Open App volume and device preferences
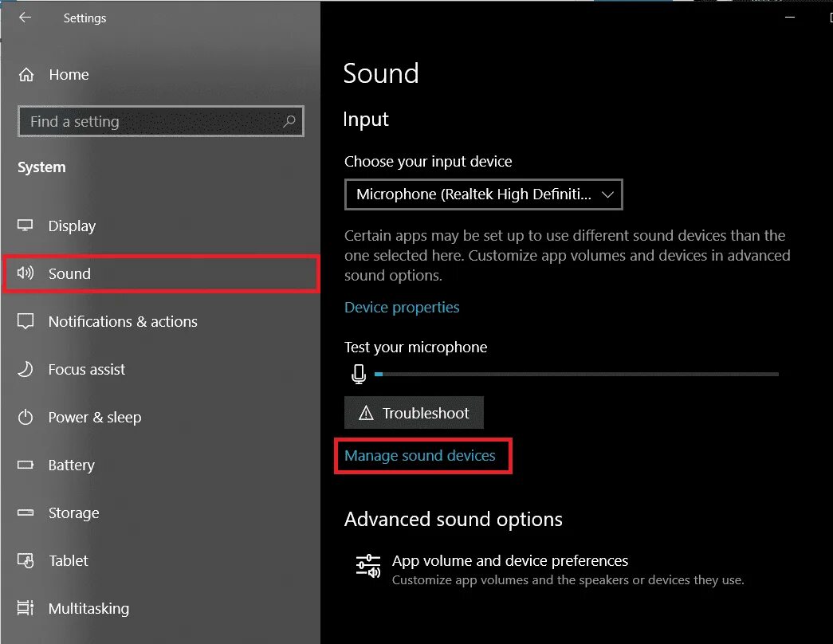 (x=510, y=561)
